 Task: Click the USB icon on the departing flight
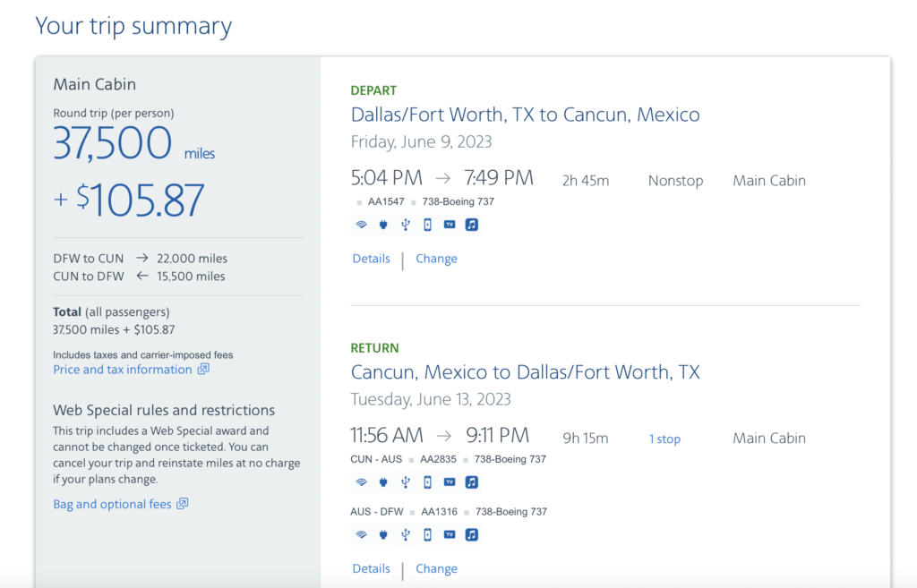[405, 225]
